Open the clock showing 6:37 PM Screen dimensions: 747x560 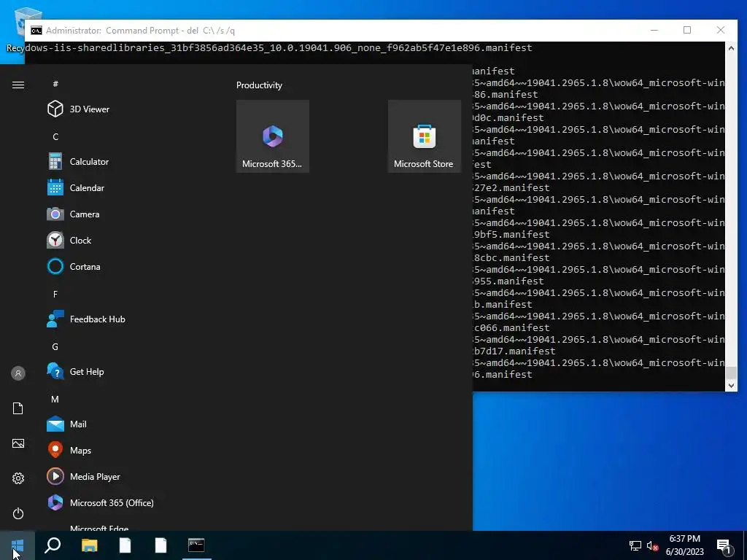684,545
